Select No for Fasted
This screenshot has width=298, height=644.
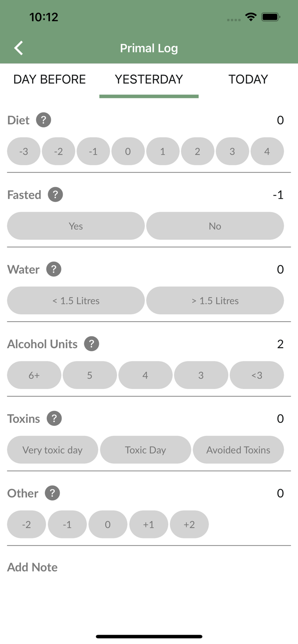(215, 226)
